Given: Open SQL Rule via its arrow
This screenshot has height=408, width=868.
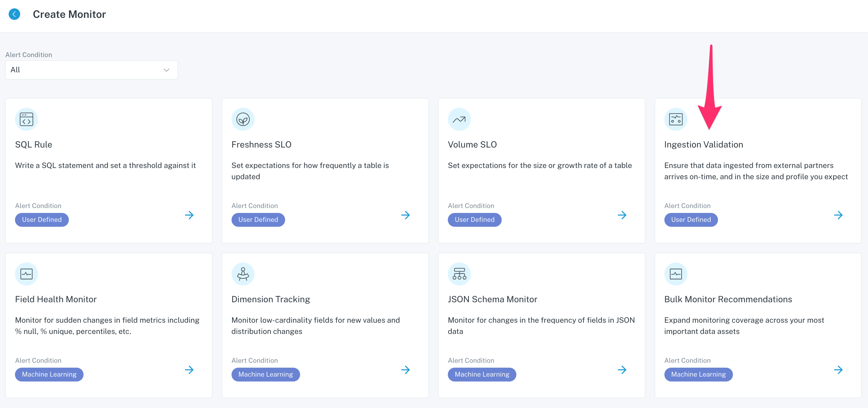Looking at the screenshot, I should tap(189, 215).
